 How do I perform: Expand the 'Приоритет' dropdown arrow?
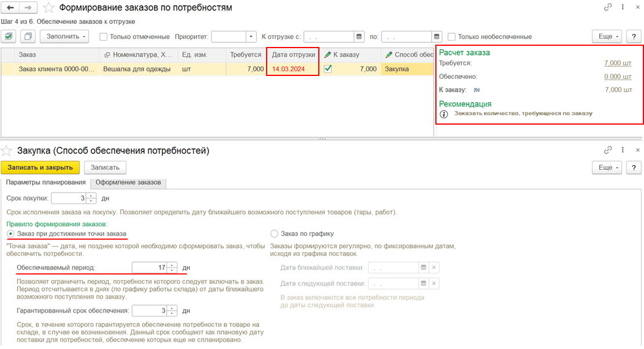251,37
